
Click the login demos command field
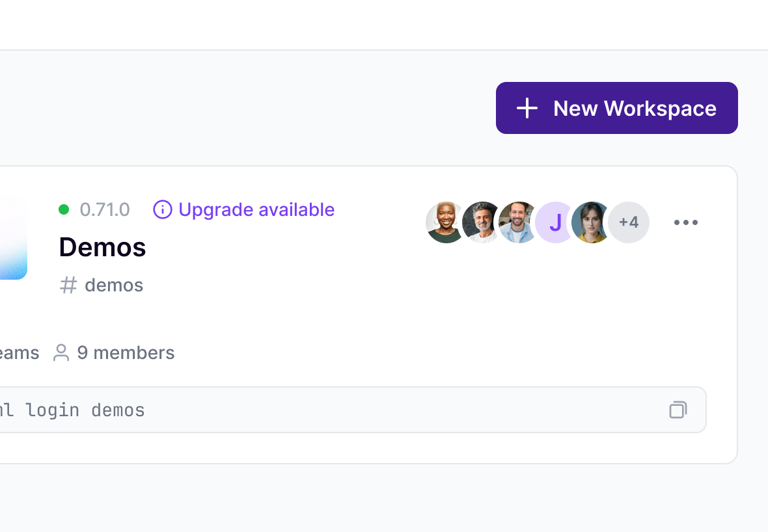(x=325, y=410)
